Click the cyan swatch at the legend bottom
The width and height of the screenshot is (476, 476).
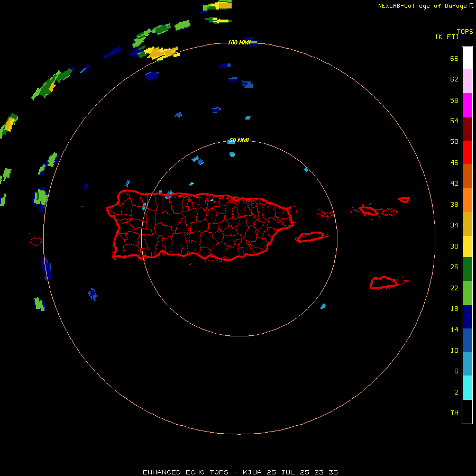(x=467, y=388)
